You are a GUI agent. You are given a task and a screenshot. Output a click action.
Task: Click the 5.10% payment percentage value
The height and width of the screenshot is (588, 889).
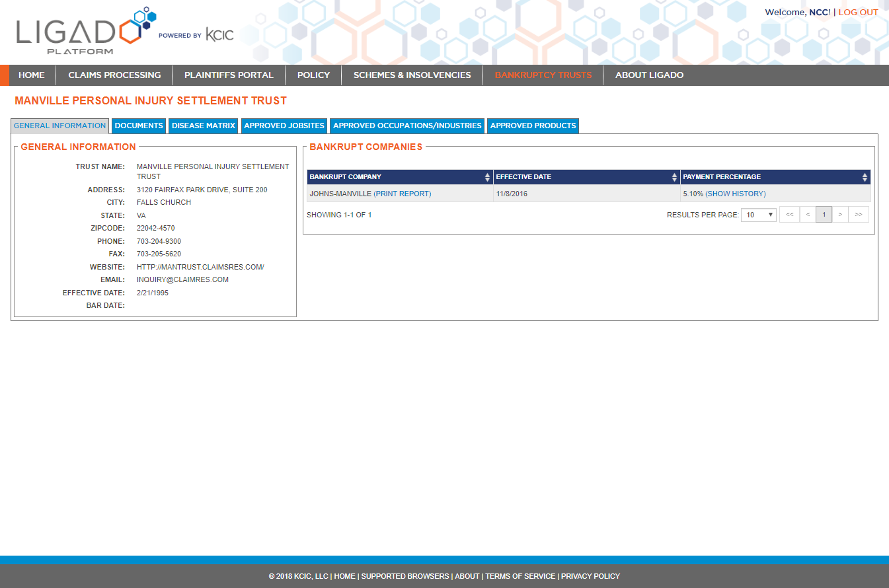tap(693, 194)
